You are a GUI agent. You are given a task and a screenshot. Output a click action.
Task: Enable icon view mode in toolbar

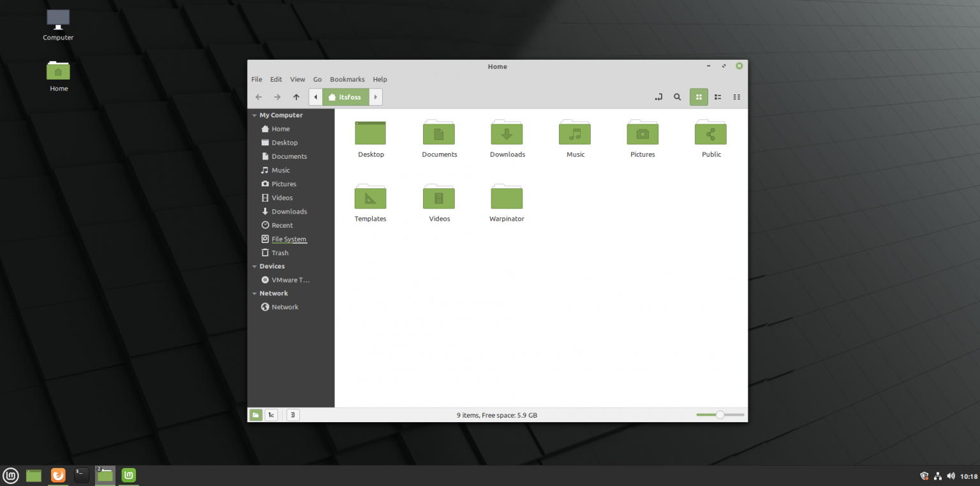(x=699, y=96)
